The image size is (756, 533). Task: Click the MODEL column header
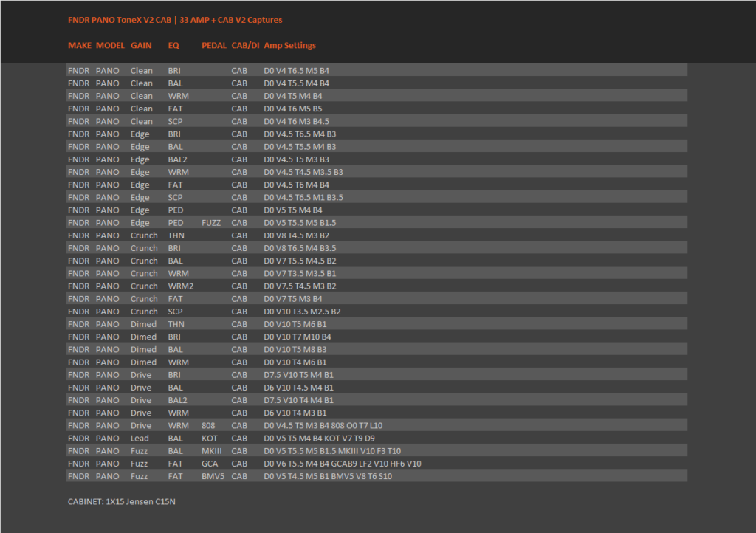coord(110,45)
